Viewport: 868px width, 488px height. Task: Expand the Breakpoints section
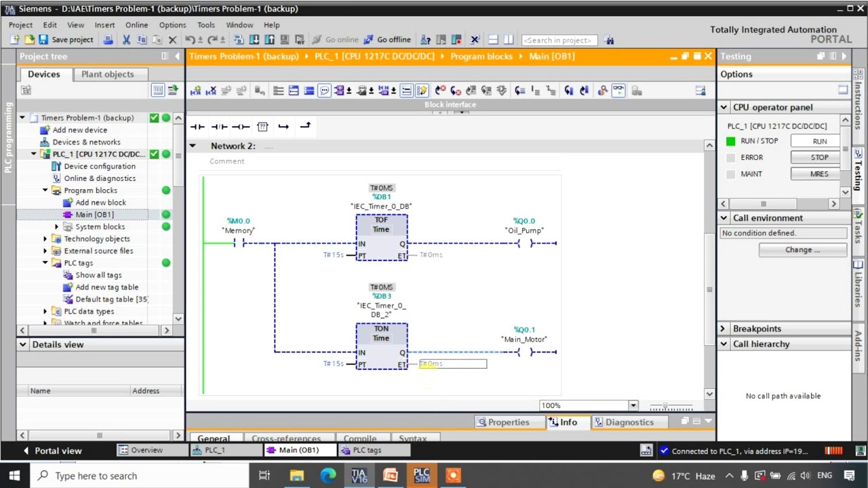point(723,329)
